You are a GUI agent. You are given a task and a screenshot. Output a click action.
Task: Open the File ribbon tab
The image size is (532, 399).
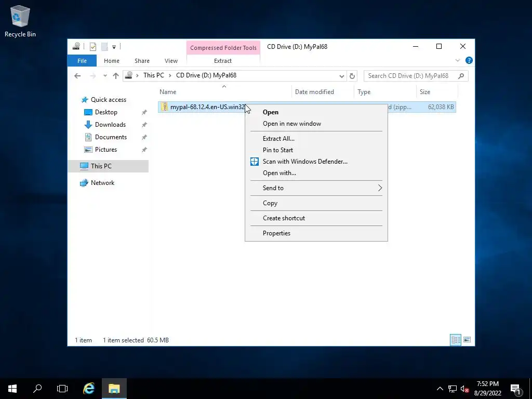coord(82,61)
